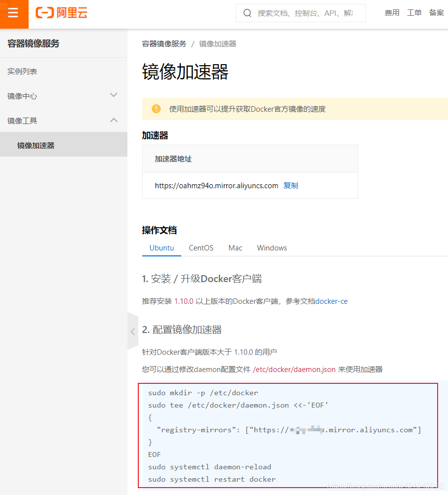Click the 'sudo tee /etc/docker/daemon.json' line
Screen dimensions: 448x495
click(238, 405)
